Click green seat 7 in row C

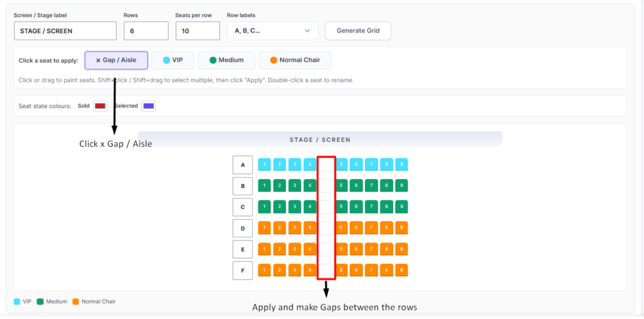[371, 207]
